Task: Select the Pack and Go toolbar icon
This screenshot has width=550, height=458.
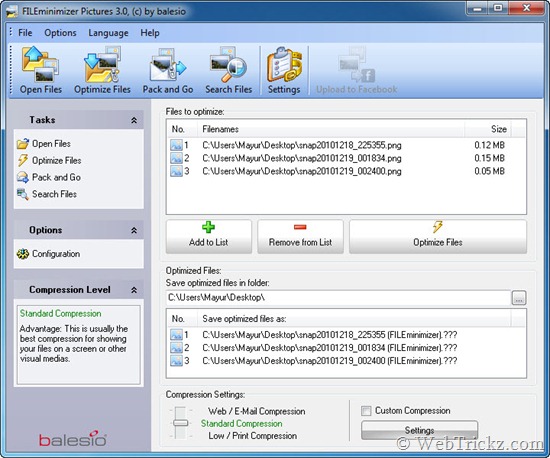Action: (x=168, y=70)
